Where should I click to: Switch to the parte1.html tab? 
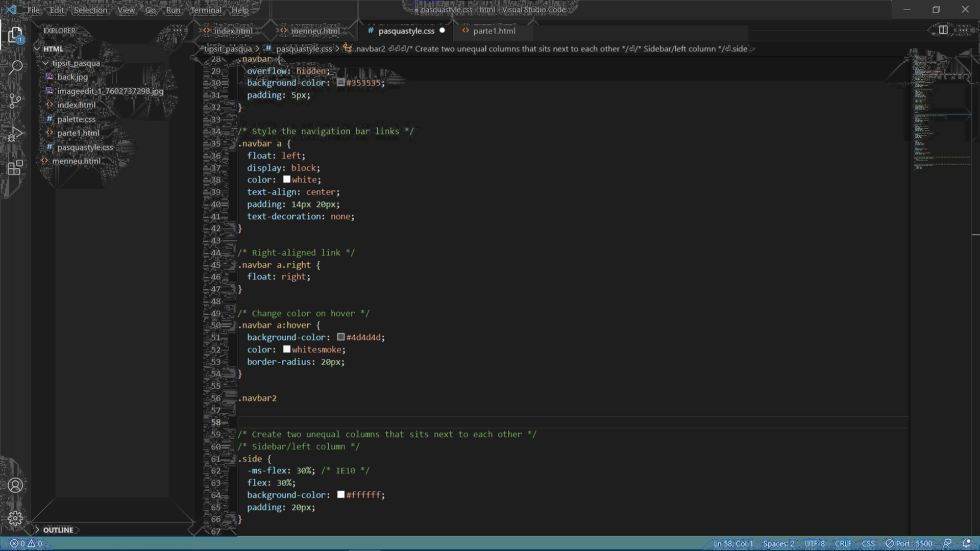point(494,31)
